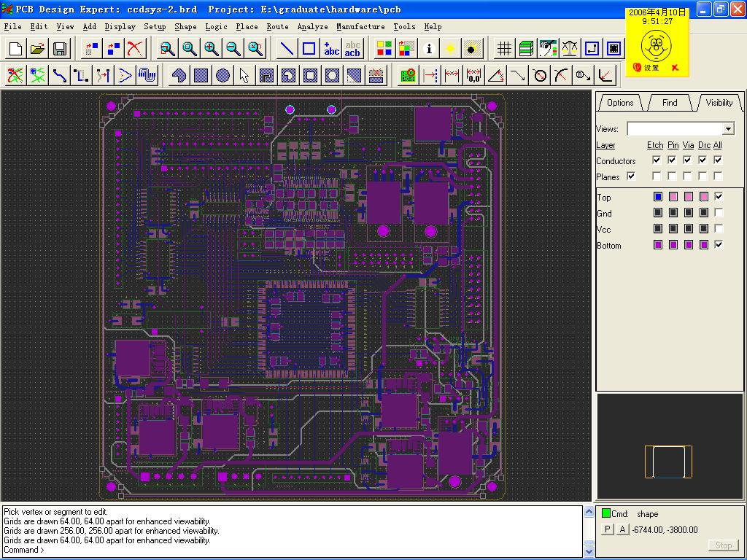Open the Route menu
This screenshot has width=747, height=560.
click(277, 26)
